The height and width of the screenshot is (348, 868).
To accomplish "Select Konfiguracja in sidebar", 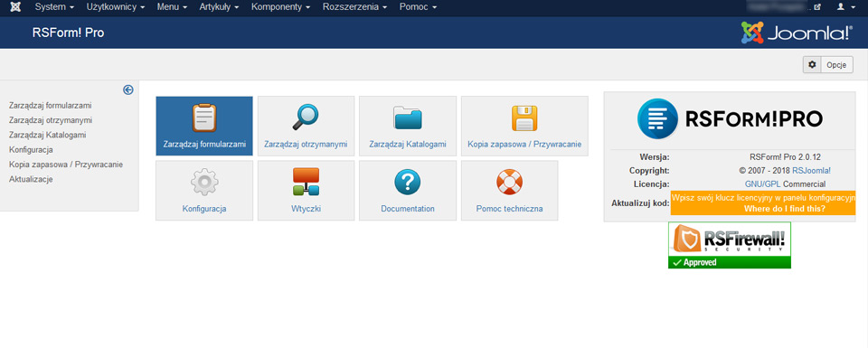I will coord(31,150).
